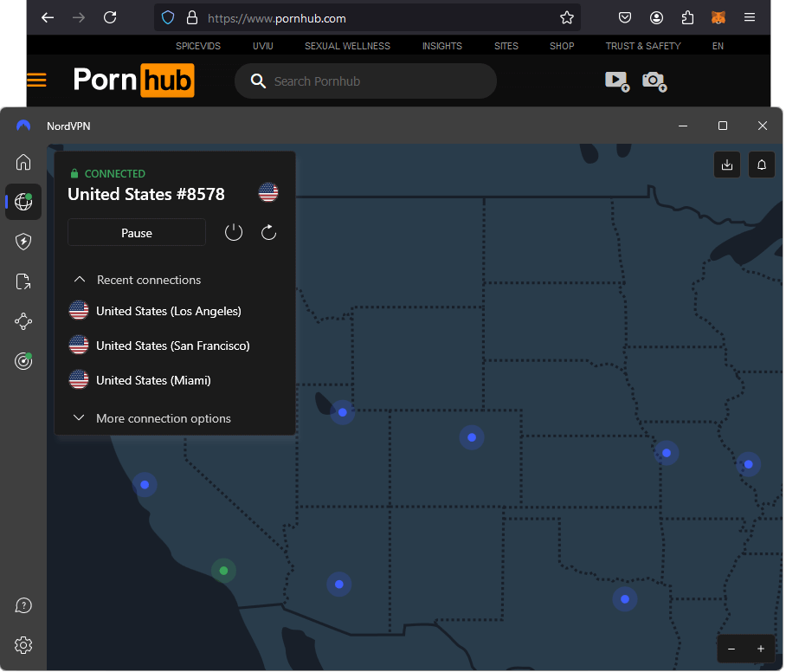Go back in the browser
786x672 pixels.
pyautogui.click(x=48, y=18)
